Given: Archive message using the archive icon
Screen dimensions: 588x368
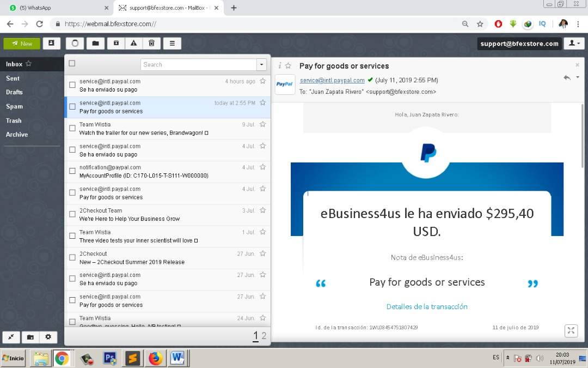Looking at the screenshot, I should [x=115, y=44].
